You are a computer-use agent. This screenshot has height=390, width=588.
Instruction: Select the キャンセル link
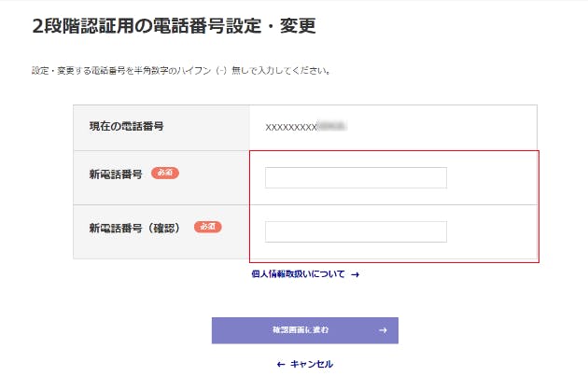311,364
